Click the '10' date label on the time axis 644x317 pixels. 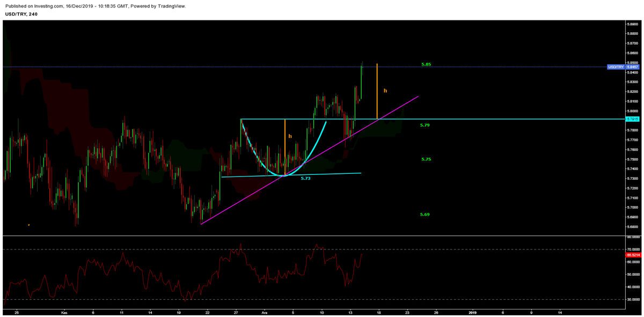(322, 312)
